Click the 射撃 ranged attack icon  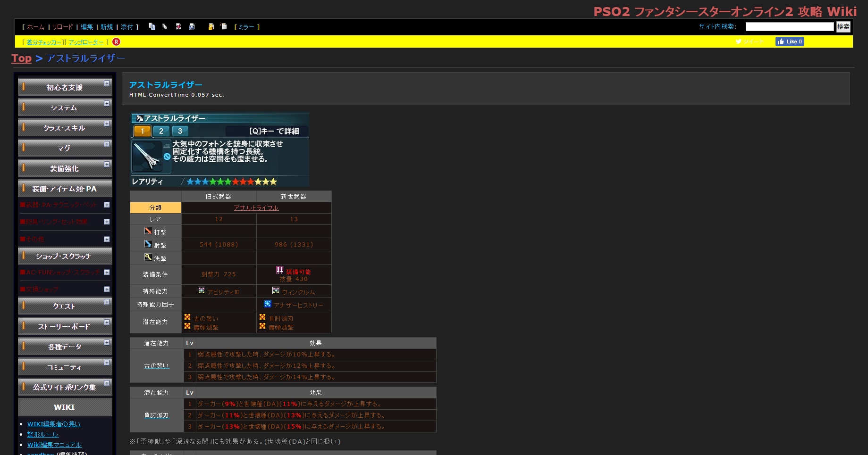coord(148,244)
